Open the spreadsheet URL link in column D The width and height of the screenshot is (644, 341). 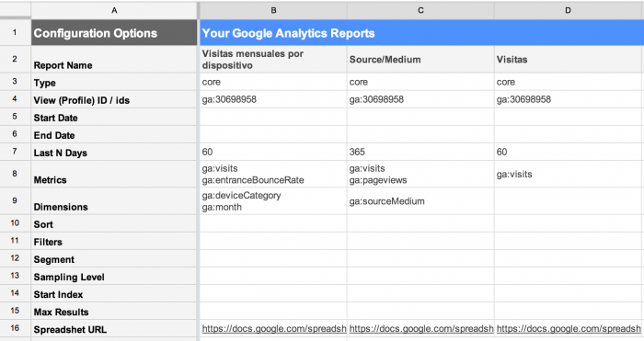pyautogui.click(x=569, y=329)
